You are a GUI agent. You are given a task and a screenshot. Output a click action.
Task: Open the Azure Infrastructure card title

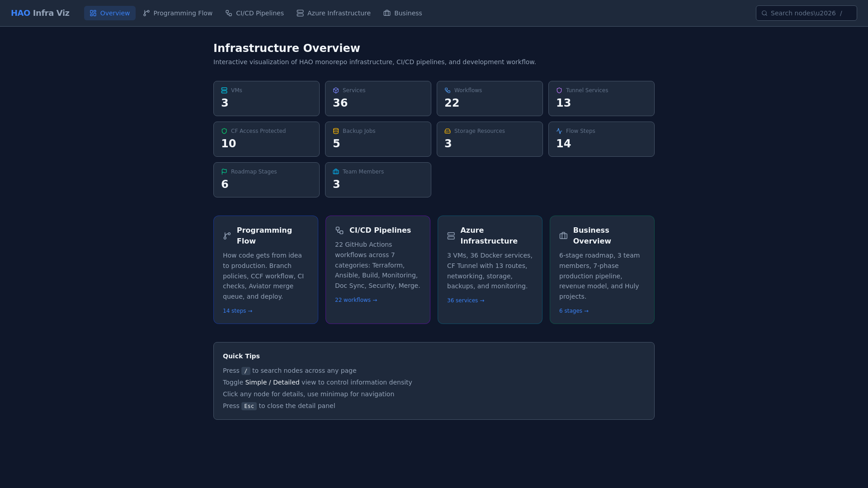coord(489,236)
